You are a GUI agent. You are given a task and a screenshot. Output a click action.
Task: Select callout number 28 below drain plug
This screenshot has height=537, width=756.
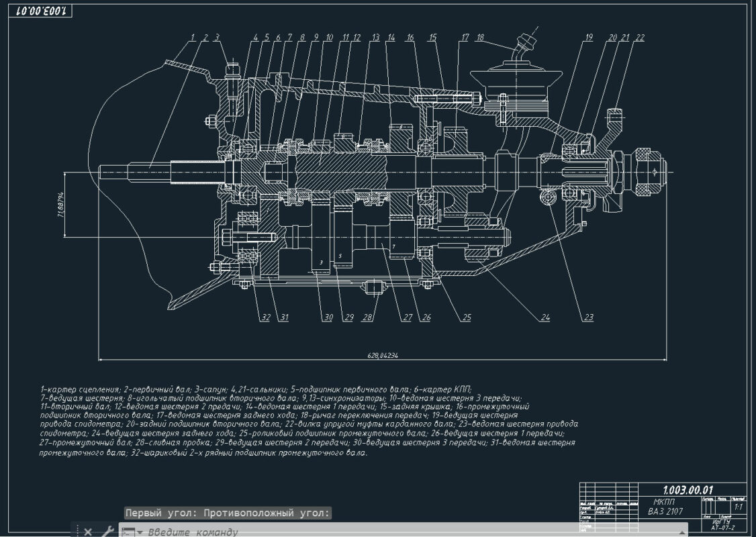pyautogui.click(x=367, y=318)
